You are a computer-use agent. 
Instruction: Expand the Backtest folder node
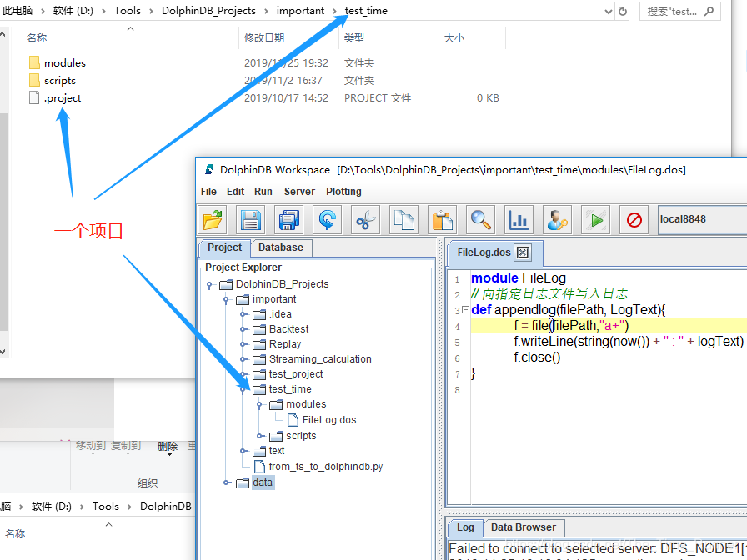[x=243, y=329]
